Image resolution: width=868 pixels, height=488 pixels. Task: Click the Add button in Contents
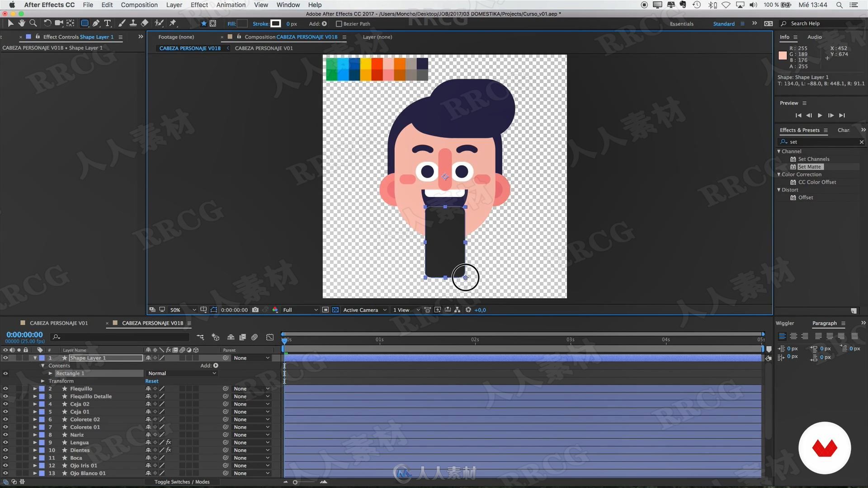(216, 365)
